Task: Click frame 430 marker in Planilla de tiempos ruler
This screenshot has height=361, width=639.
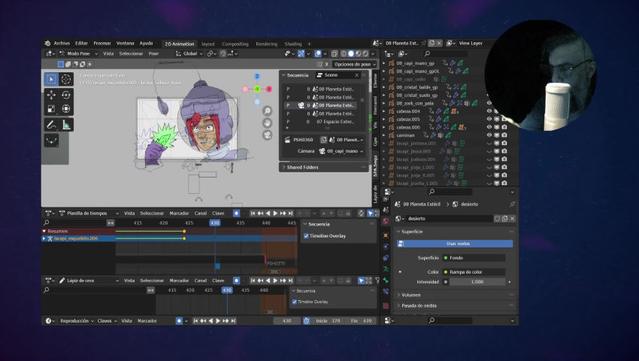Action: click(215, 223)
